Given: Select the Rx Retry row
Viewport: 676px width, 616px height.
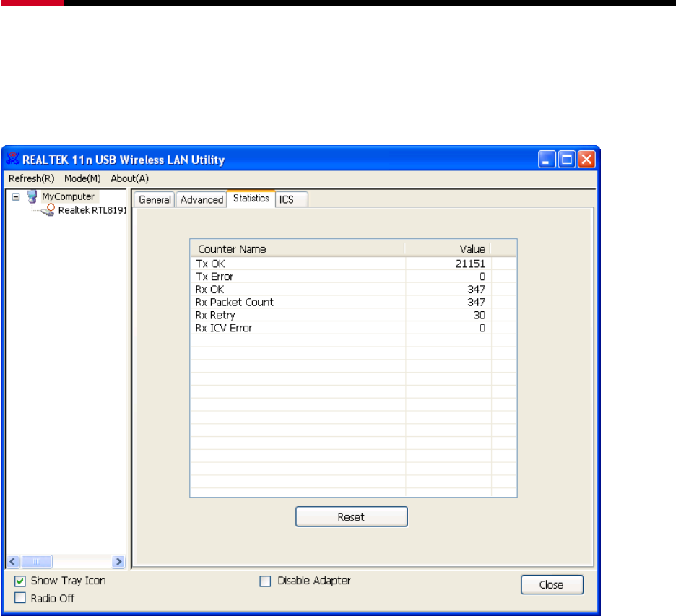Looking at the screenshot, I should 353,315.
